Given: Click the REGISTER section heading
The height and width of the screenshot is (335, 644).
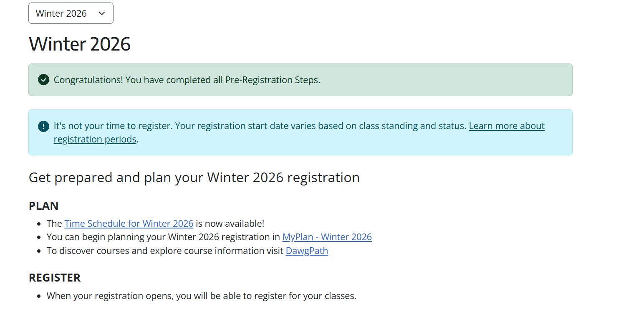Looking at the screenshot, I should tap(55, 277).
